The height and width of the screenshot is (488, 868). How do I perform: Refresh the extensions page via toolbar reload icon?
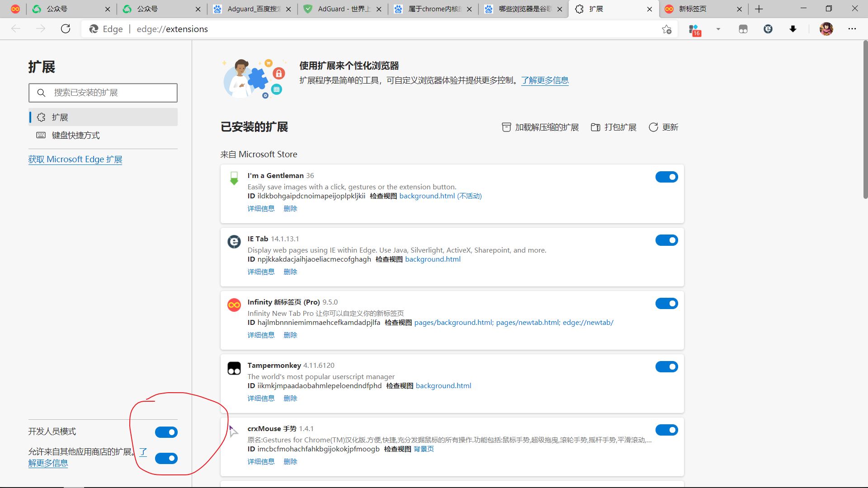pos(66,28)
